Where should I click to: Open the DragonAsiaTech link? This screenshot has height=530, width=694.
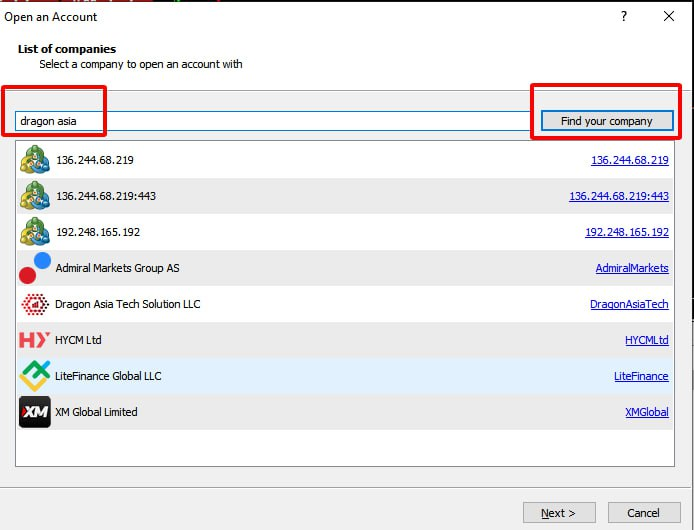point(629,304)
